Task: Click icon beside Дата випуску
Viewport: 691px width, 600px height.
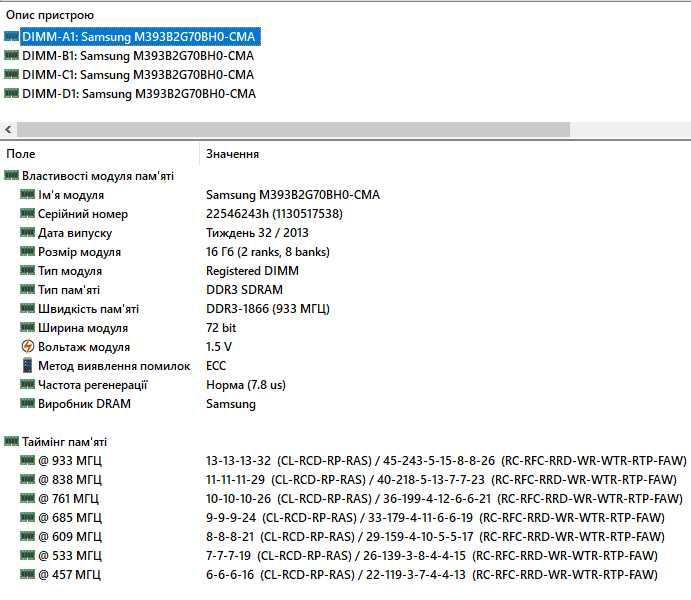Action: [x=27, y=232]
